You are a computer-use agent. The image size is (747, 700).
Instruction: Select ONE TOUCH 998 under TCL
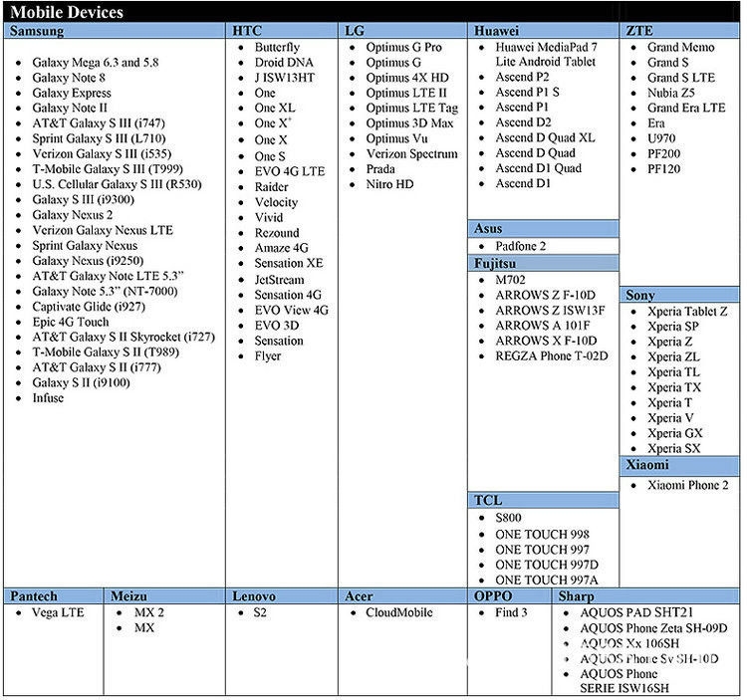click(542, 535)
